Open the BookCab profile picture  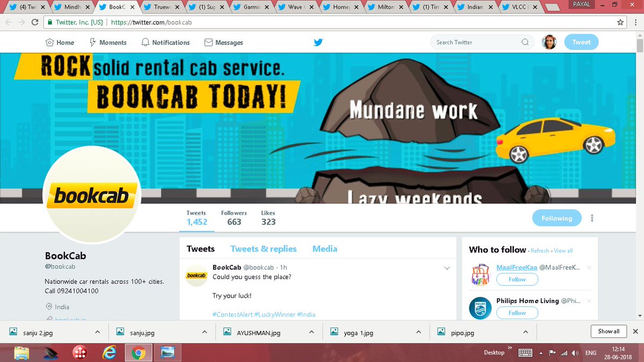[x=91, y=195]
